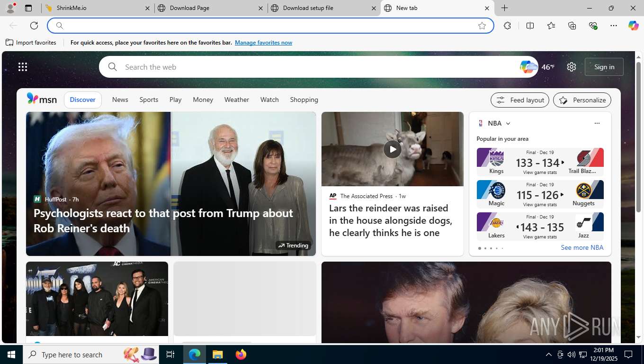The height and width of the screenshot is (364, 644).
Task: Open the Weather section
Action: (236, 100)
